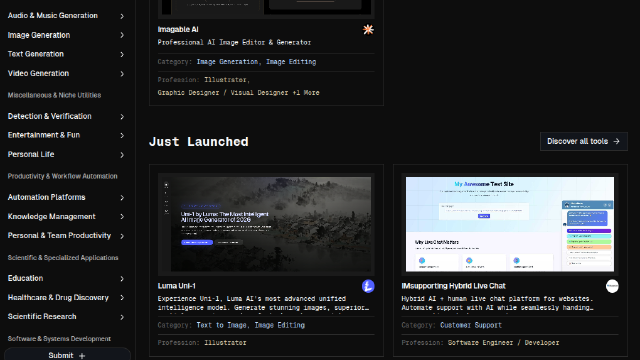This screenshot has width=640, height=360.
Task: Click Luma Uni-1 logo icon
Action: pyautogui.click(x=368, y=286)
